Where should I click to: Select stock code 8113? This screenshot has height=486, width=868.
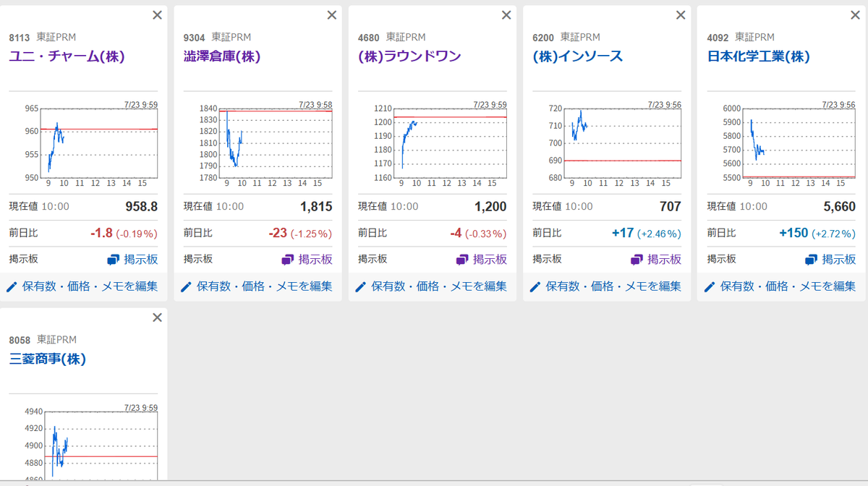20,38
